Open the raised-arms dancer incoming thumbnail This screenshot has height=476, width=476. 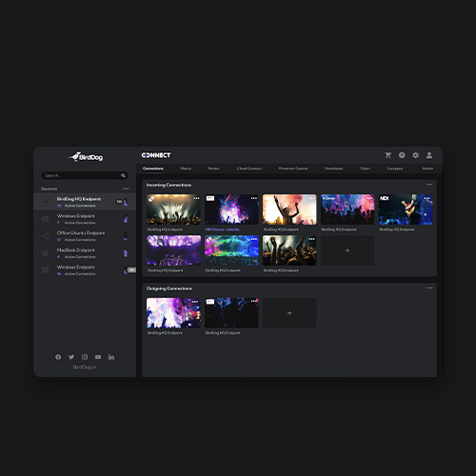289,209
